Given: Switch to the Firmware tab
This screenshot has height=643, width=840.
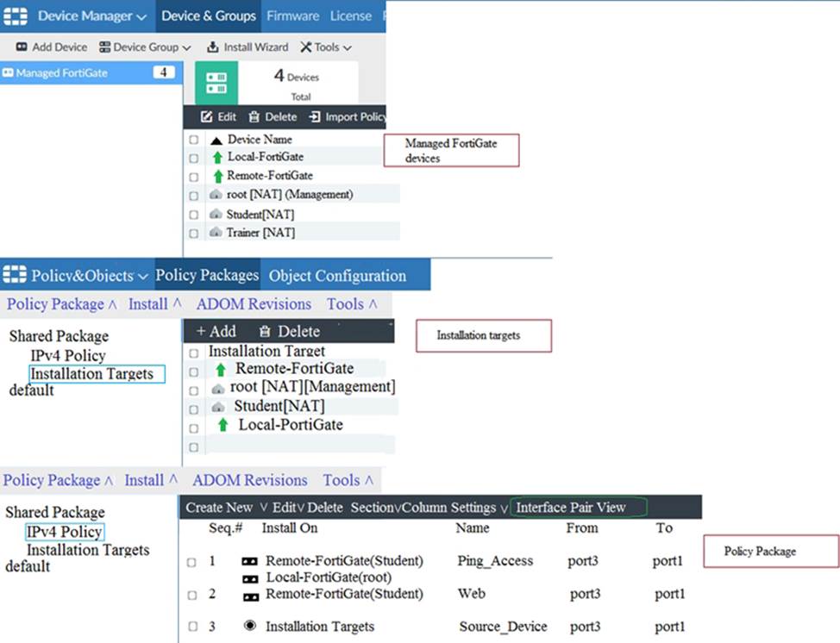Looking at the screenshot, I should 292,16.
